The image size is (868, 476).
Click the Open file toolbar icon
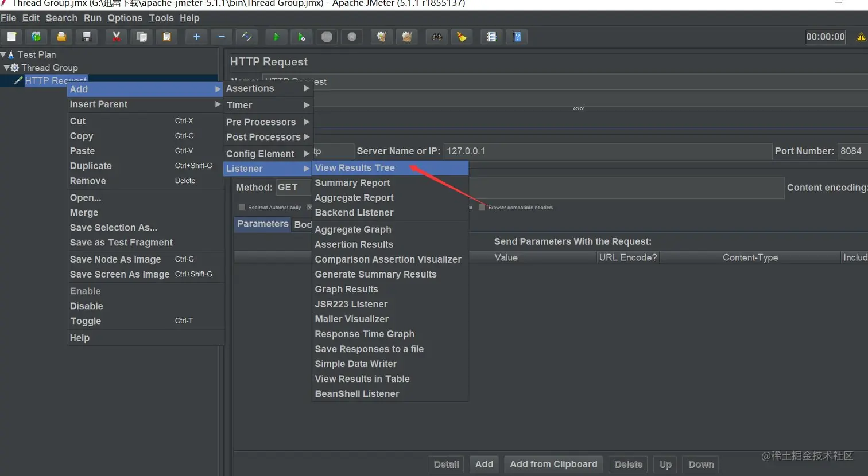61,37
